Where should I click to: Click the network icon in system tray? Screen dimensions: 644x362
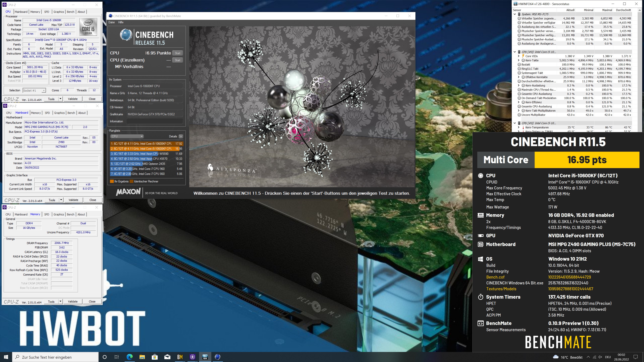tap(594, 357)
